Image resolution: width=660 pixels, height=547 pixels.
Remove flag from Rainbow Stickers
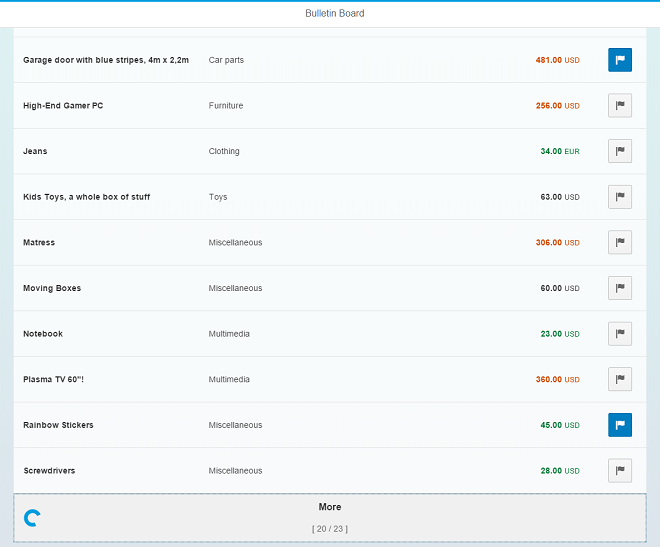click(620, 425)
